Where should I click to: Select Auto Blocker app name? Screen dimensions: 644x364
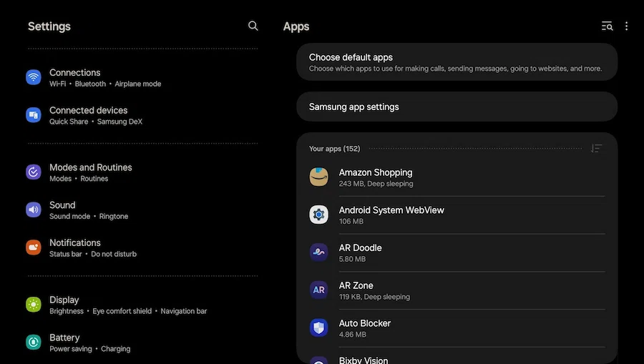tap(365, 323)
